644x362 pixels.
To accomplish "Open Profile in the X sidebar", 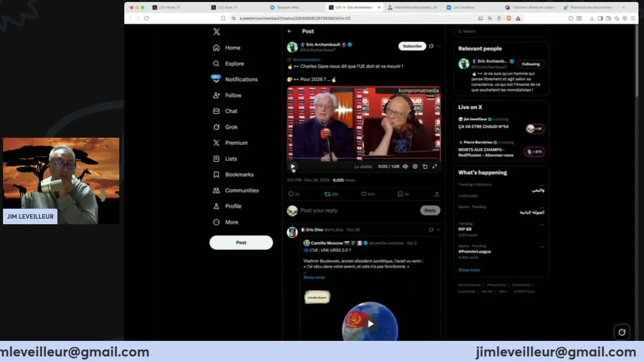I will click(227, 206).
